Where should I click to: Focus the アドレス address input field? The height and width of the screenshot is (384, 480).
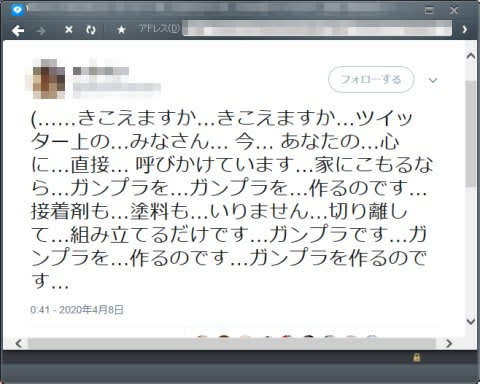click(318, 28)
